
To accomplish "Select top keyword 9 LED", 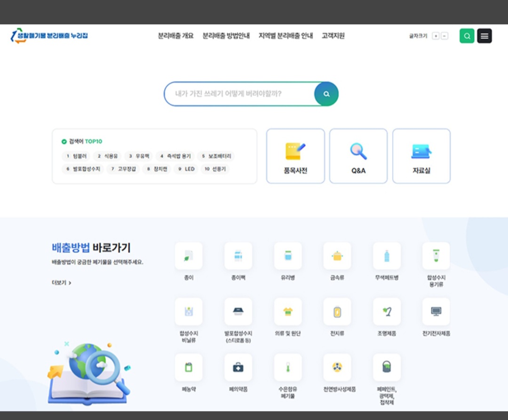I will point(186,169).
